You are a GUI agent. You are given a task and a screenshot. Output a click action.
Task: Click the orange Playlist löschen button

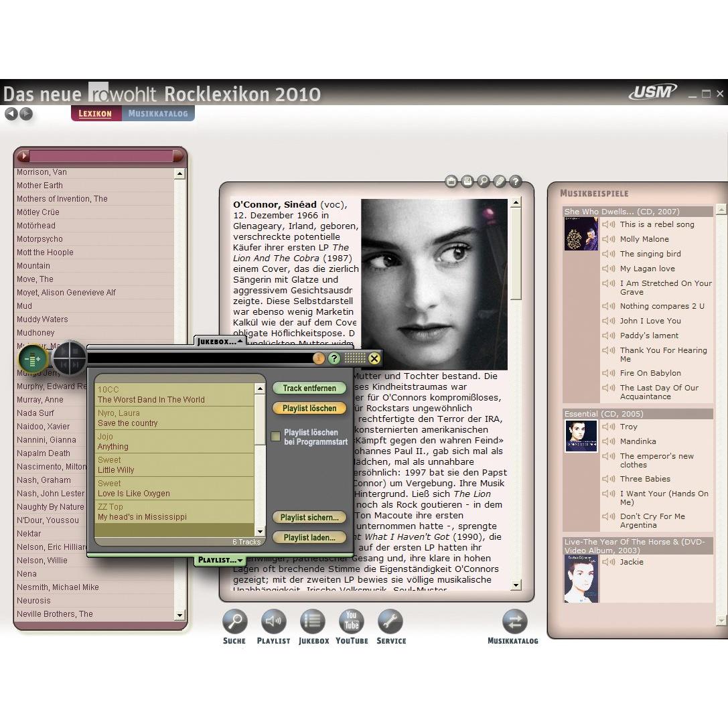tap(309, 408)
